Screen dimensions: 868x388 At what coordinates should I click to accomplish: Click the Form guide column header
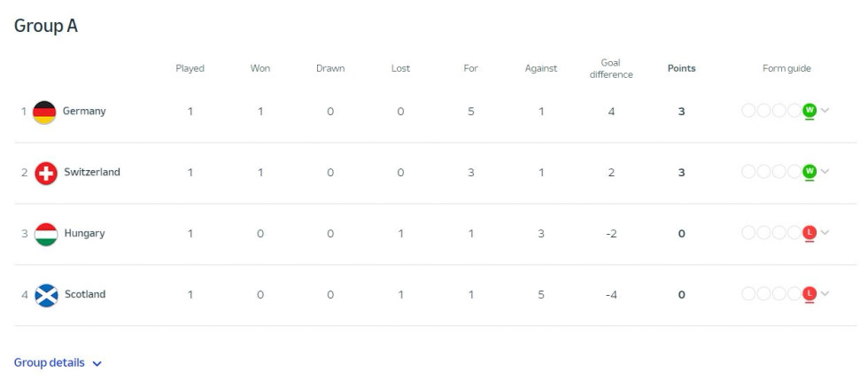787,68
